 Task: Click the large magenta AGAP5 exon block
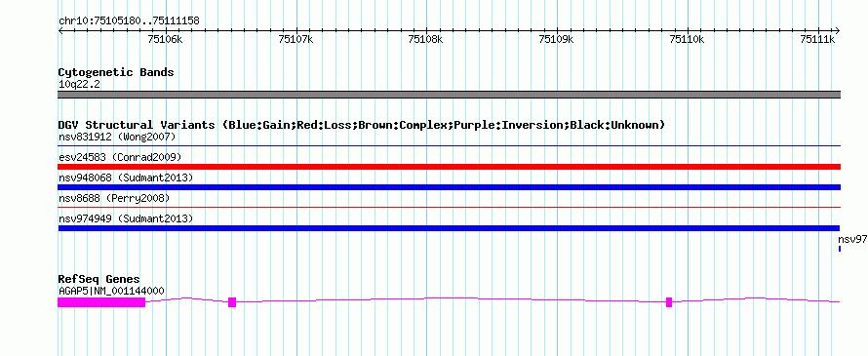[101, 302]
